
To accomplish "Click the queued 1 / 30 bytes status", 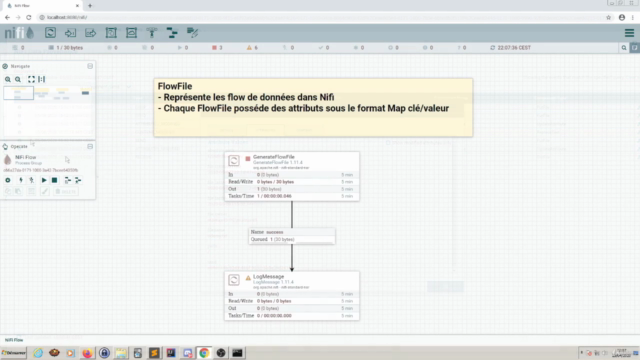I will pos(66,48).
